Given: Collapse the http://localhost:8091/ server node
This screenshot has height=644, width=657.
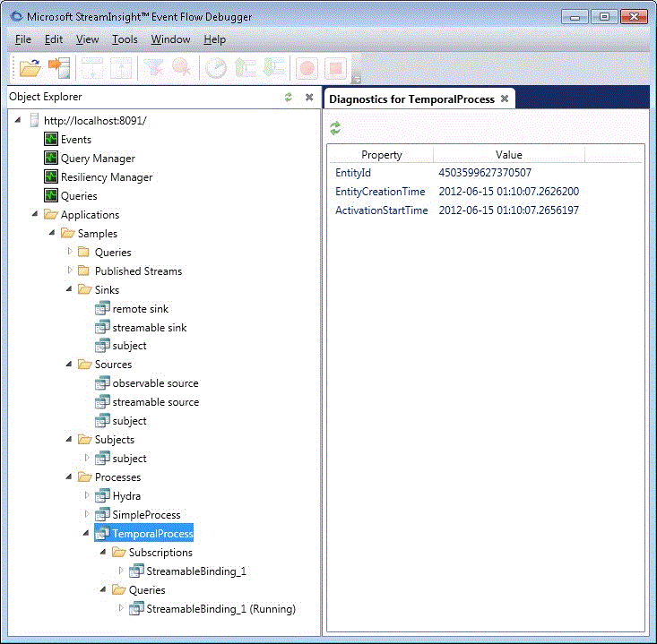Looking at the screenshot, I should click(x=18, y=120).
